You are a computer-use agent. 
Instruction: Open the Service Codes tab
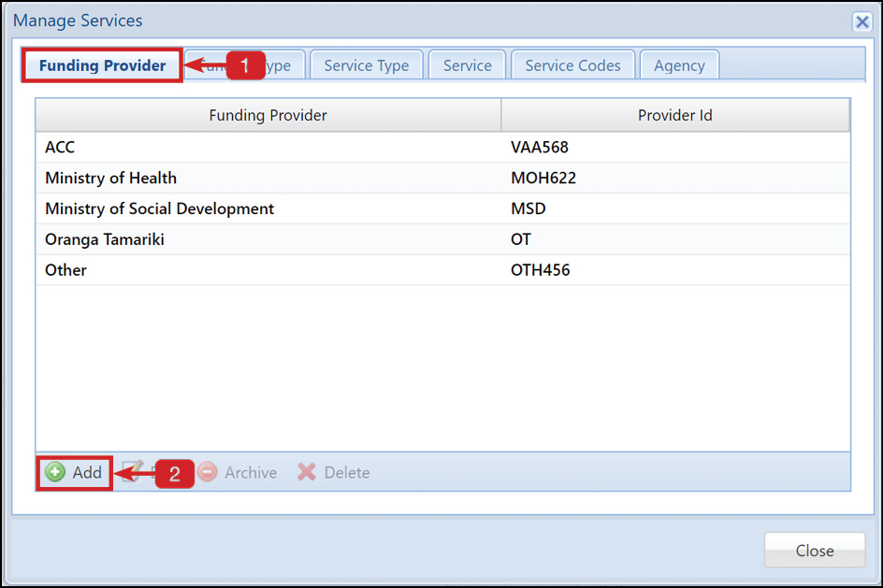[x=572, y=65]
